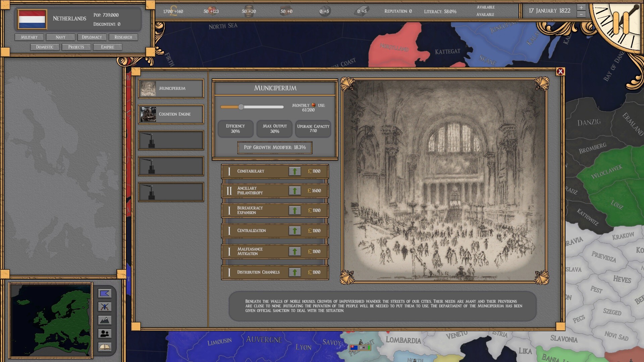
Task: Open the Research menu
Action: [x=123, y=37]
